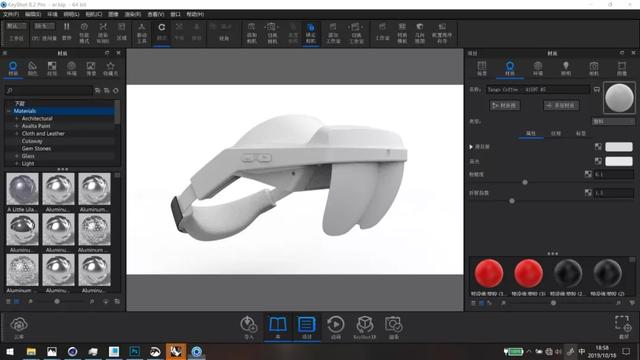The height and width of the screenshot is (360, 640).
Task: Open the material Type dropdown
Action: (613, 122)
